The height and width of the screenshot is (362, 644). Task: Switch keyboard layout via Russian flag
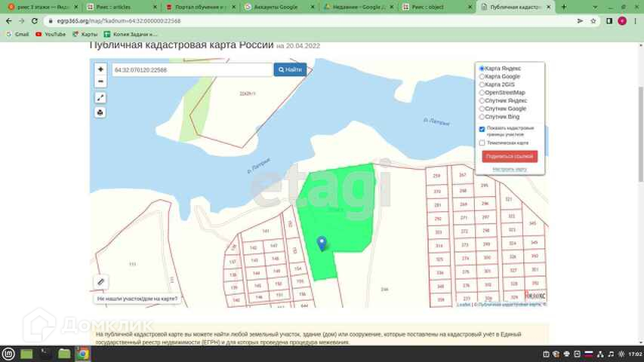(x=589, y=354)
